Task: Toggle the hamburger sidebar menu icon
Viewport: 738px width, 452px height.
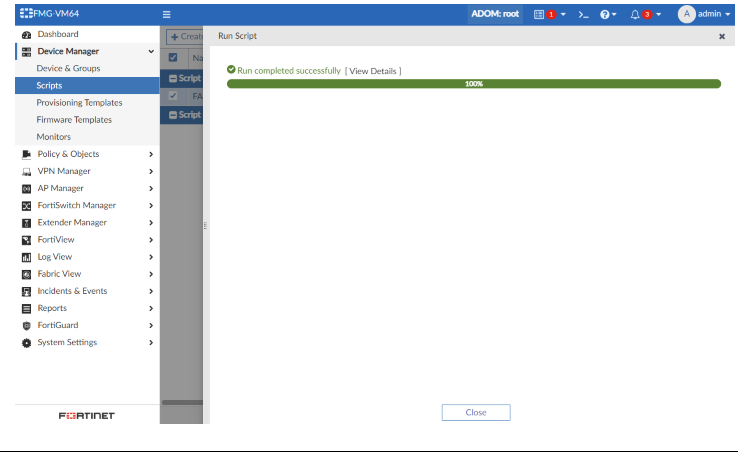Action: tap(166, 15)
